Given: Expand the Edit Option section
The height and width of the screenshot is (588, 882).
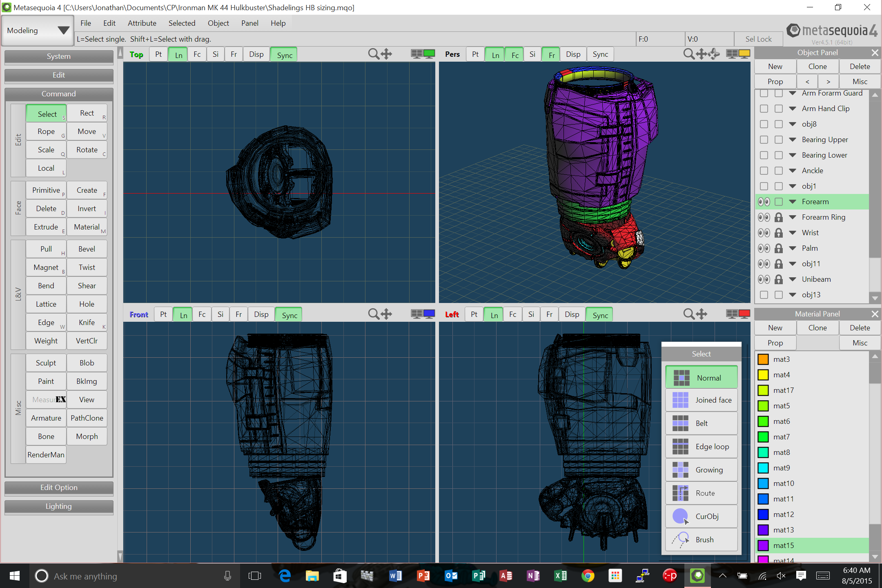Looking at the screenshot, I should (x=59, y=488).
